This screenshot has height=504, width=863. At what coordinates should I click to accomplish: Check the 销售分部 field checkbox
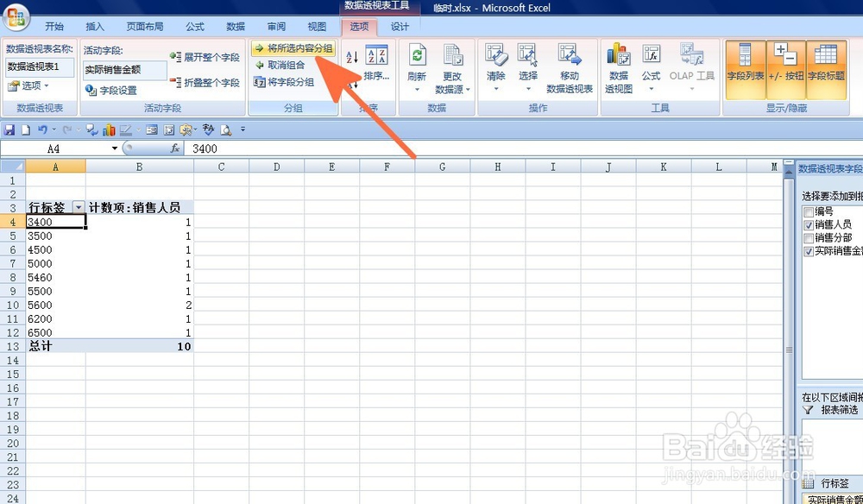808,238
